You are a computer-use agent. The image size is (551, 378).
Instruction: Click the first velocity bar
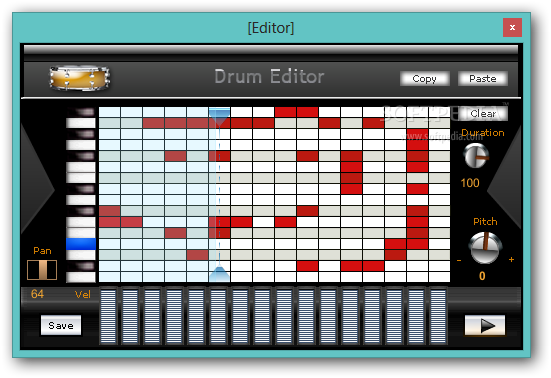point(108,315)
